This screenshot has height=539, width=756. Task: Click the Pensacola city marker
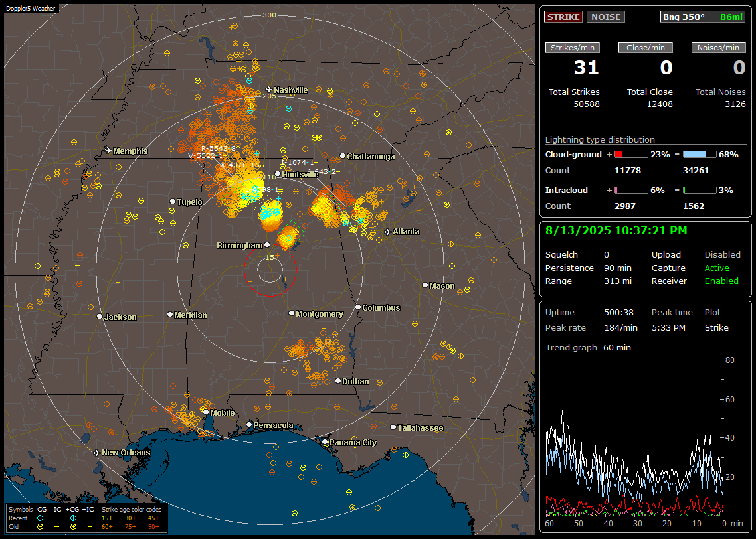coord(249,425)
